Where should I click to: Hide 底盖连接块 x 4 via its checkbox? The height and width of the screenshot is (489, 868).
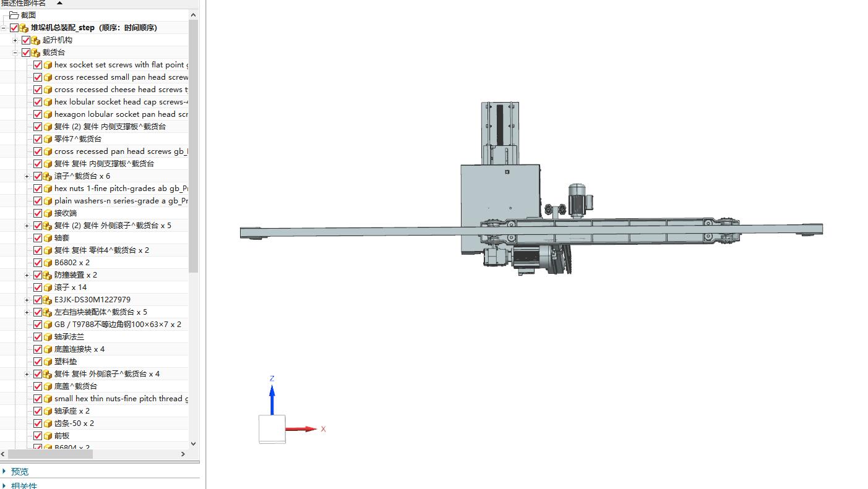click(38, 349)
